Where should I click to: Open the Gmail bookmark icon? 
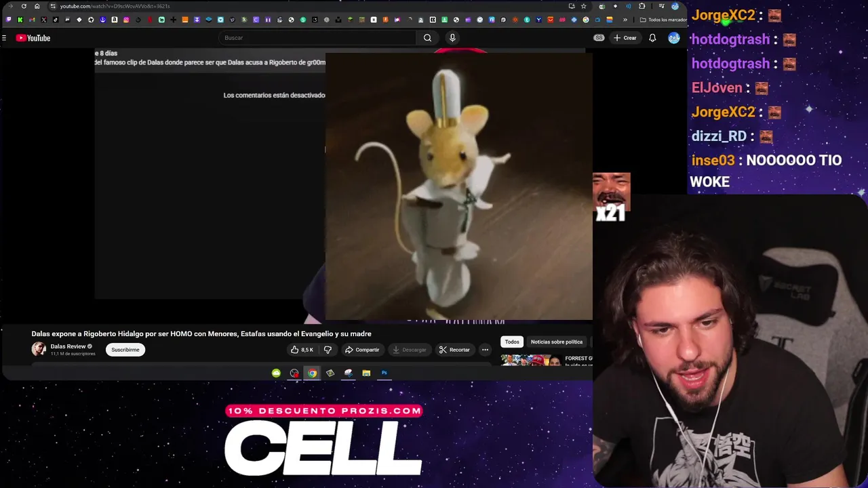coord(32,20)
